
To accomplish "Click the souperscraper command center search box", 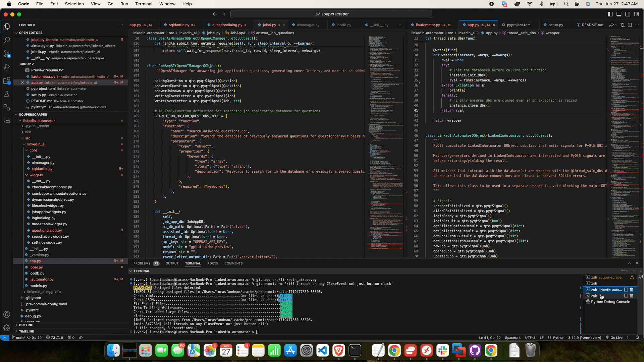I will [x=331, y=14].
